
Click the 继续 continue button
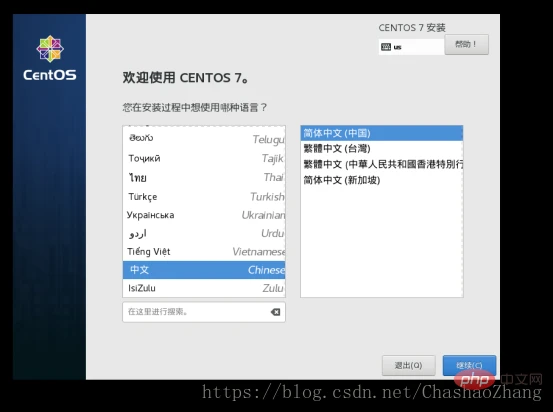tap(469, 365)
